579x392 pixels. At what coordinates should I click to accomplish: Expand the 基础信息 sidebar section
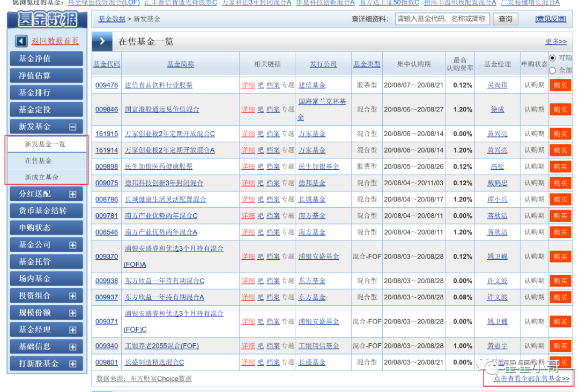73,347
